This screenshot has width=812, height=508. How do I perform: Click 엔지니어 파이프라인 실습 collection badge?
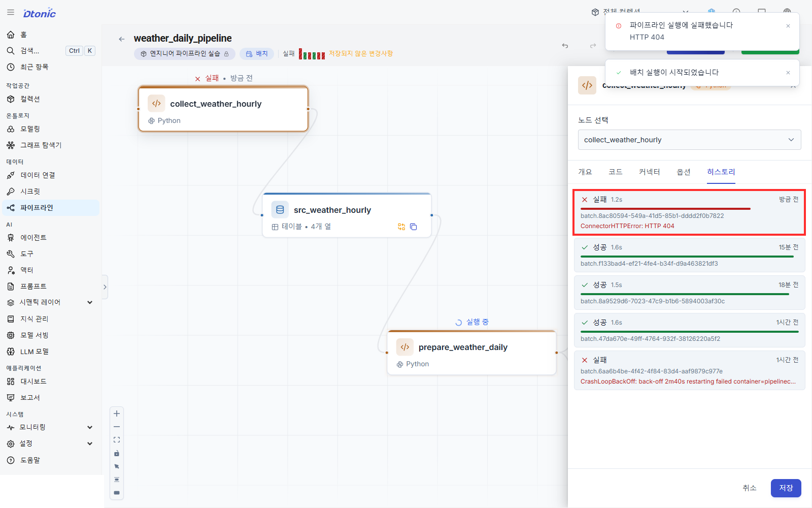(185, 53)
